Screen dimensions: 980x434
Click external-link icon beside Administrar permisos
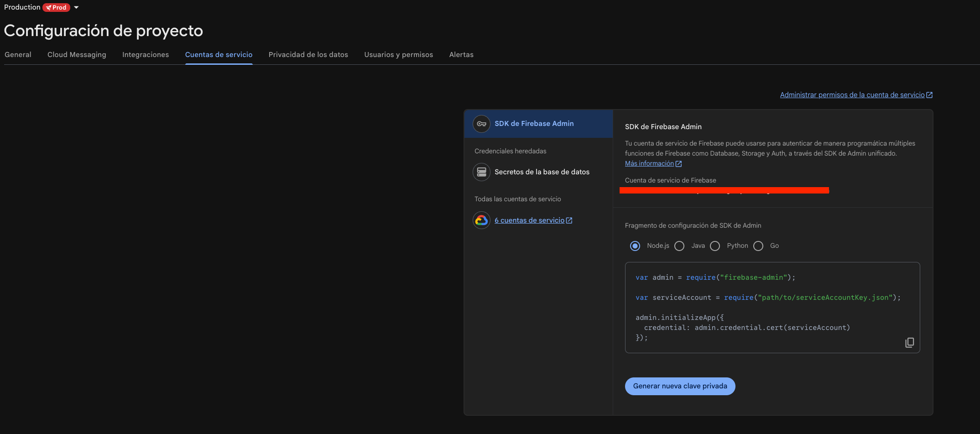[x=929, y=95]
